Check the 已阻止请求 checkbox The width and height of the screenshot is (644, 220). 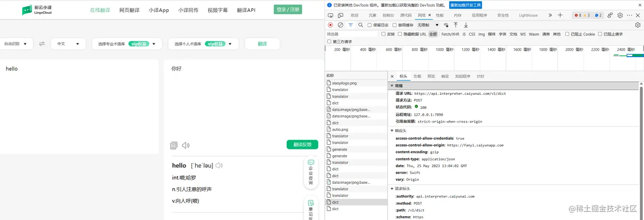coord(600,34)
